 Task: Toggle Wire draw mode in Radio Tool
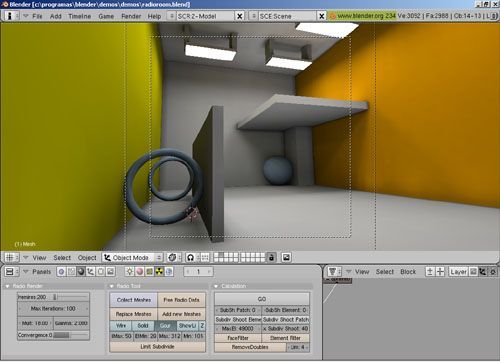(121, 326)
